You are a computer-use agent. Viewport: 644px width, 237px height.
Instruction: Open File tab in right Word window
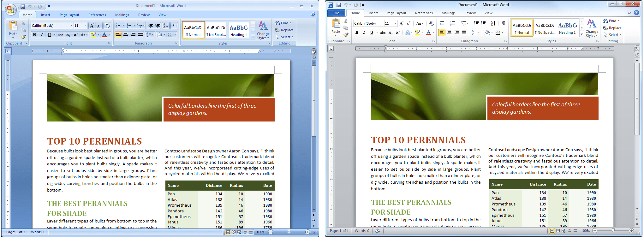[336, 13]
